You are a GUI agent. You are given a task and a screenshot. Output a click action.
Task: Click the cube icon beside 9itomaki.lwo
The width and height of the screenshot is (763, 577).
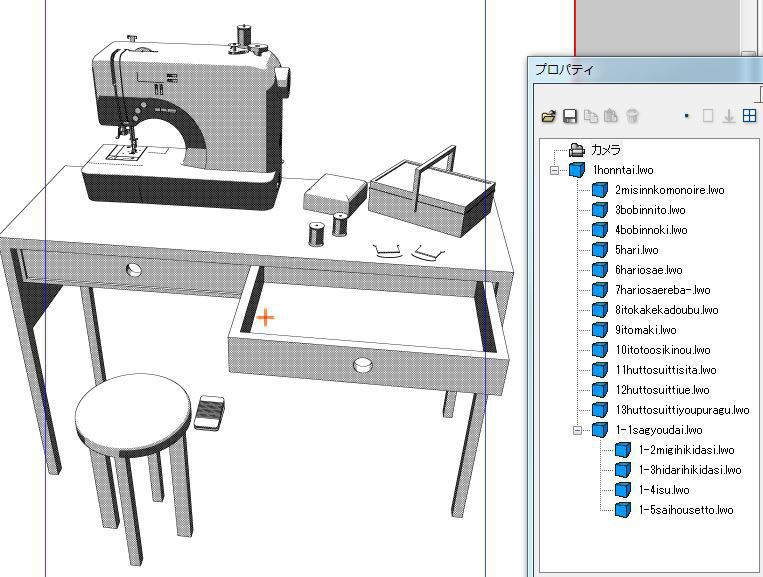pos(600,329)
